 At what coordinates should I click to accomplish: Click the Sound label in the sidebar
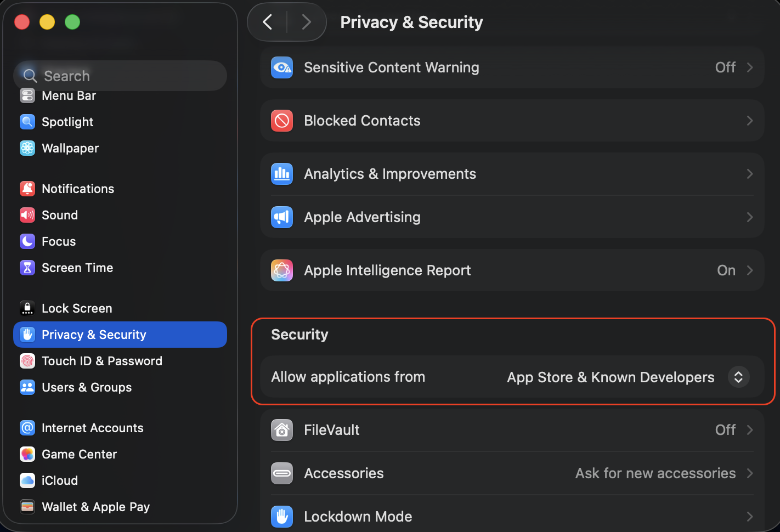(60, 215)
